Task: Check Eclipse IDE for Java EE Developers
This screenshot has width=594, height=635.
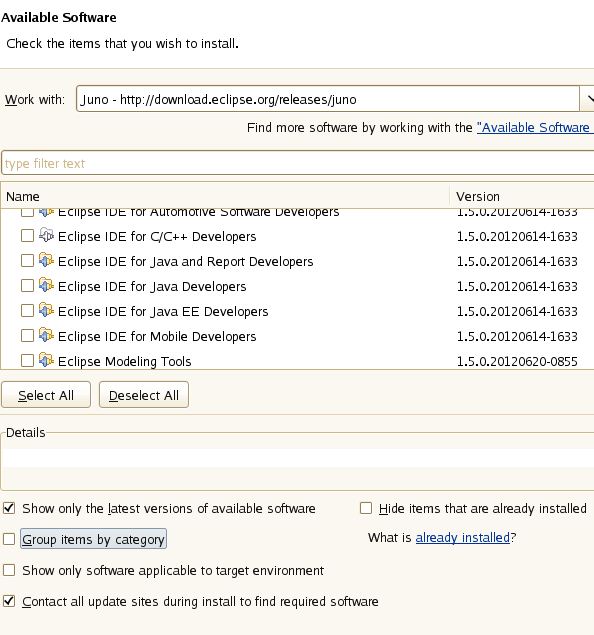Action: tap(27, 311)
